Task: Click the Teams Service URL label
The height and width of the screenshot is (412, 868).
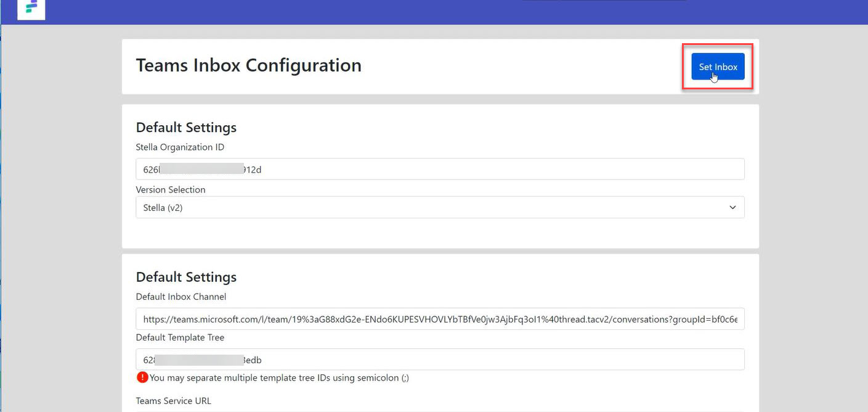Action: click(174, 401)
